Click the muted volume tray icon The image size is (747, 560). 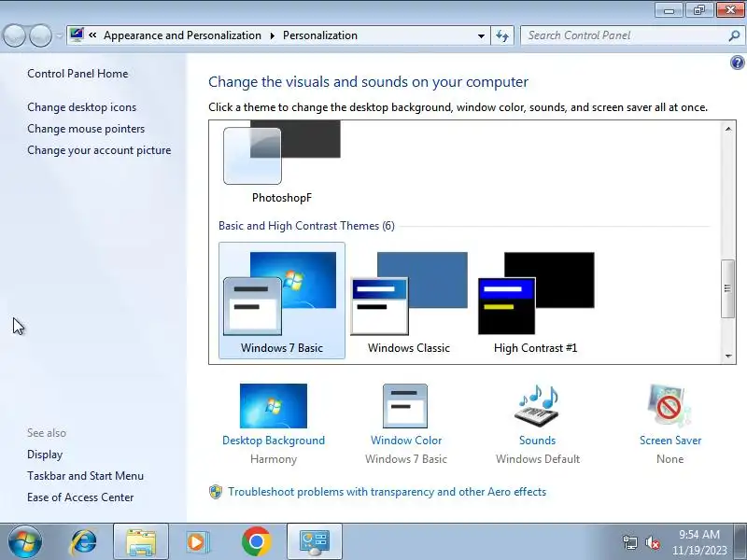[653, 542]
